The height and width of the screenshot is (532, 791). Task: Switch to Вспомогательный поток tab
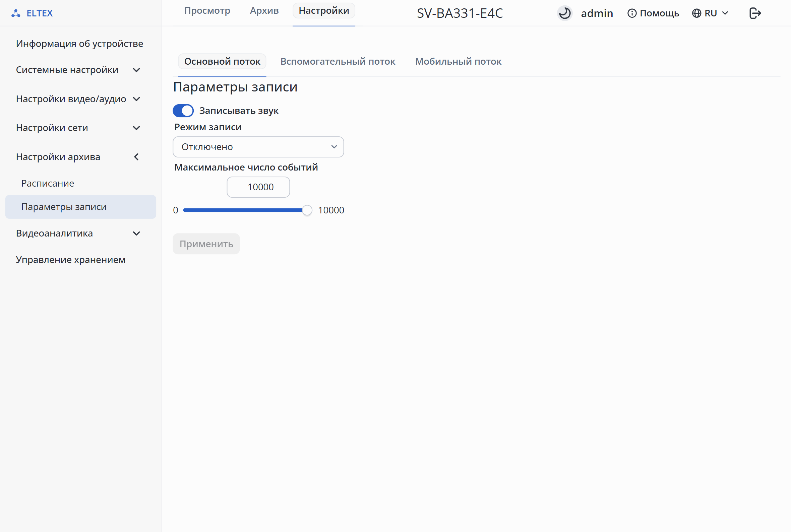[338, 61]
